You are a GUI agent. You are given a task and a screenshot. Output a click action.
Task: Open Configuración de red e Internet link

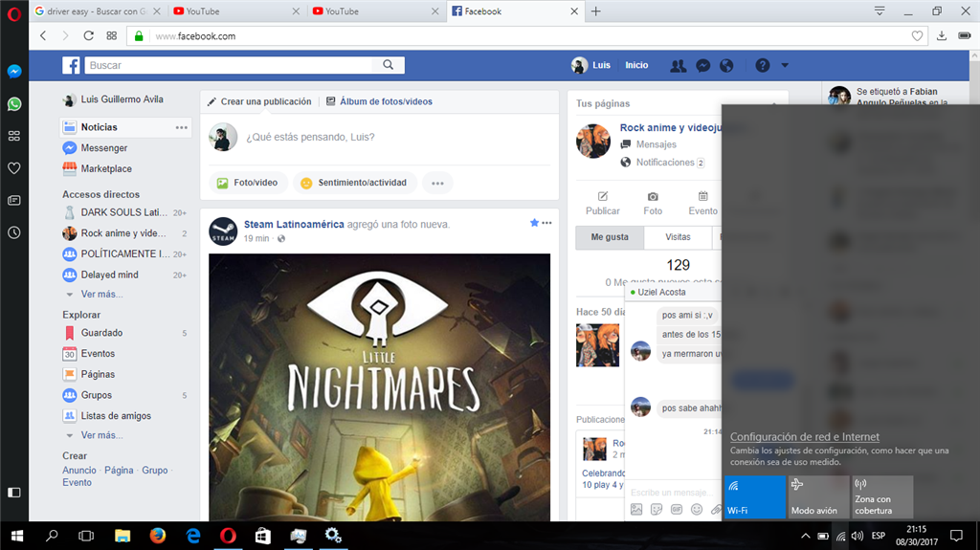804,437
